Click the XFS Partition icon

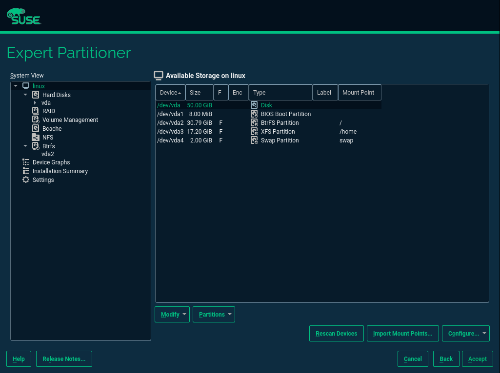(254, 131)
